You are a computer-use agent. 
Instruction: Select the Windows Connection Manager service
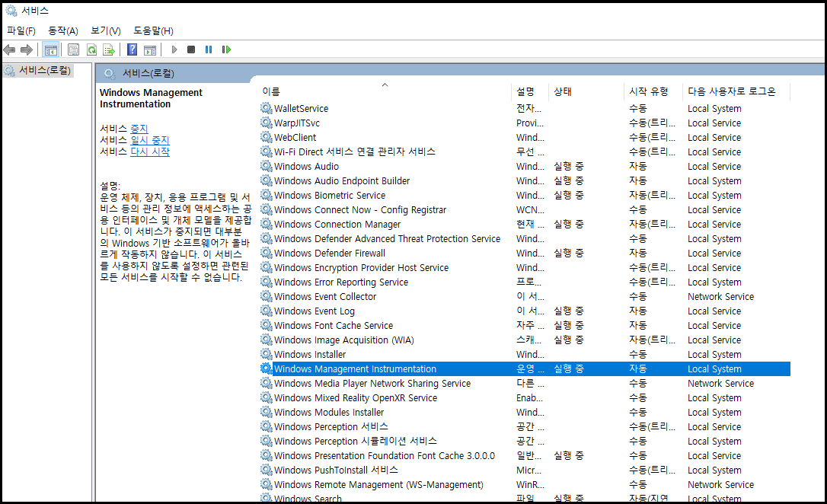[x=525, y=224]
